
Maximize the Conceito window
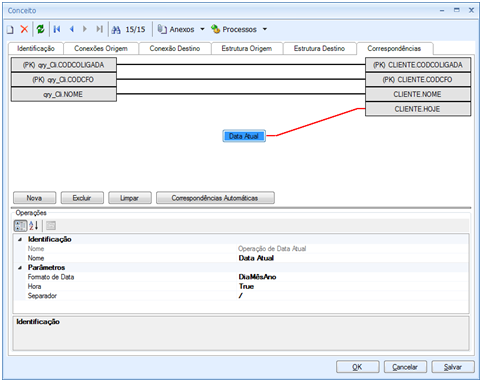[x=457, y=10]
